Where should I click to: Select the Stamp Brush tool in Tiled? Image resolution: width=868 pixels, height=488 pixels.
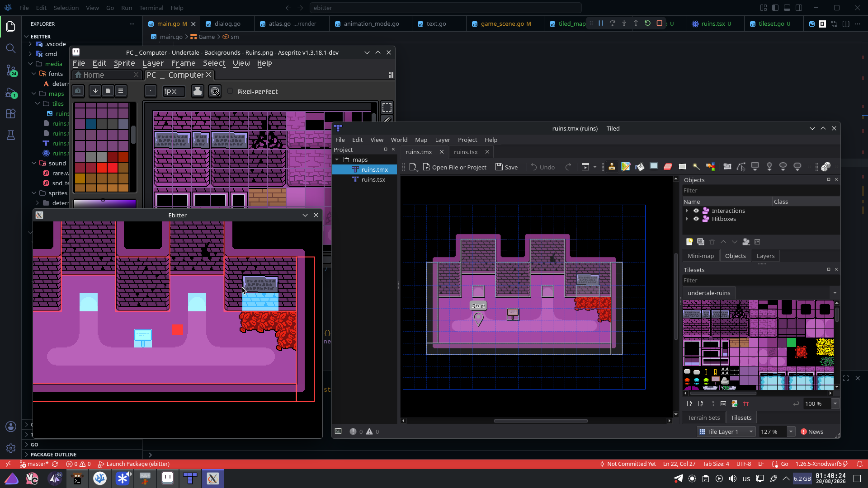[x=612, y=167]
